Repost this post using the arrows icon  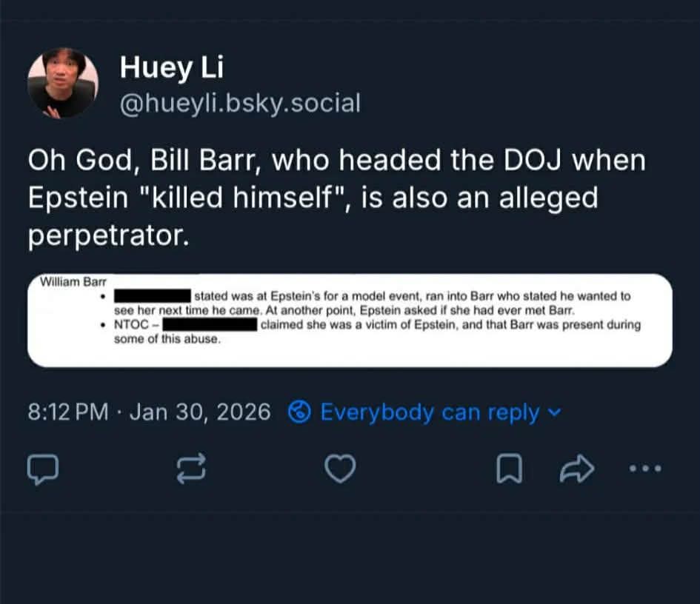pyautogui.click(x=190, y=469)
